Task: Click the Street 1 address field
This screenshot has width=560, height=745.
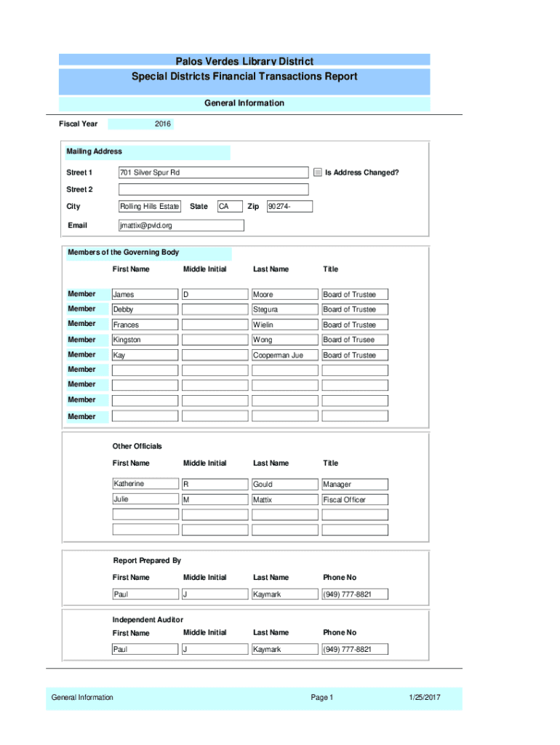Action: [x=213, y=172]
